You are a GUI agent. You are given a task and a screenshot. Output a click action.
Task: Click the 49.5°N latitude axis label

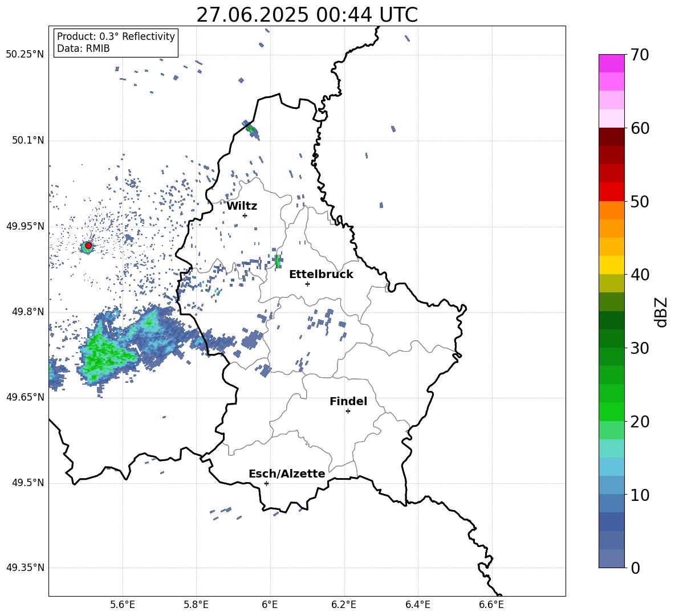28,483
